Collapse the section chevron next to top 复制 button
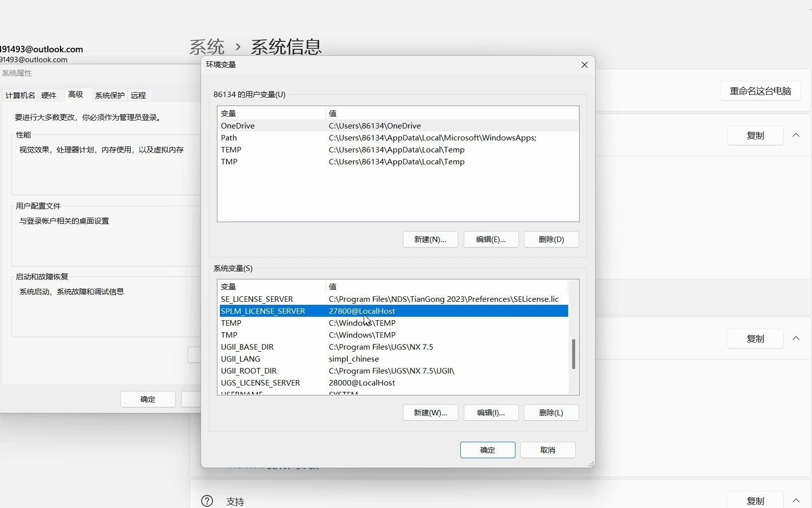Viewport: 812px width, 508px height. (796, 135)
